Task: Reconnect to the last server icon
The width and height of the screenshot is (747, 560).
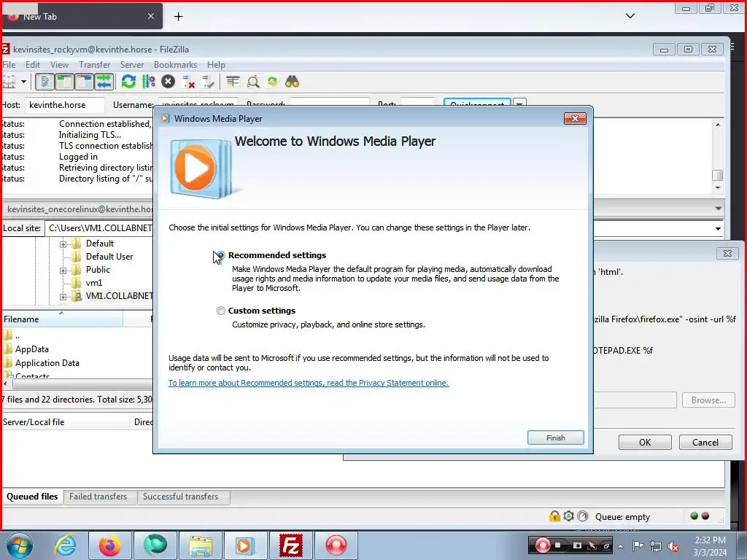Action: pos(208,82)
